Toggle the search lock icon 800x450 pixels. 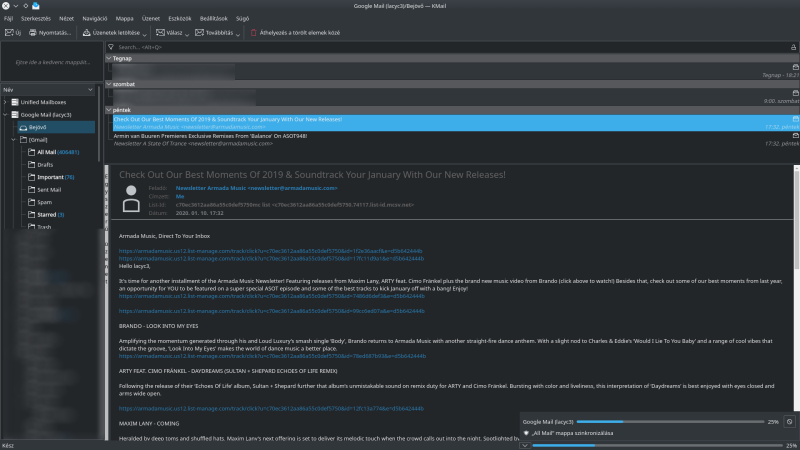coord(793,47)
